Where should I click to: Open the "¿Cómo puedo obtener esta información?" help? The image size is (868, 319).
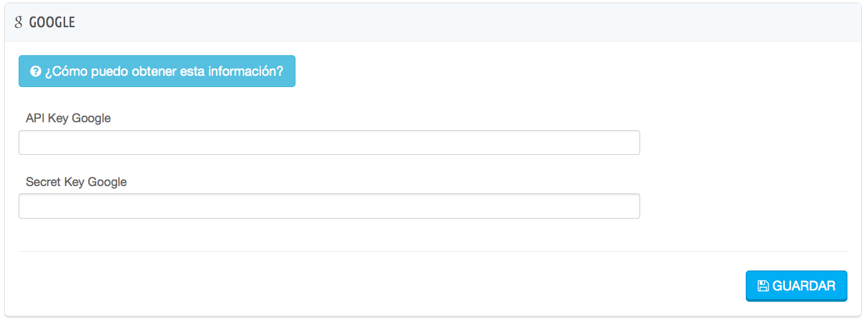pos(157,71)
